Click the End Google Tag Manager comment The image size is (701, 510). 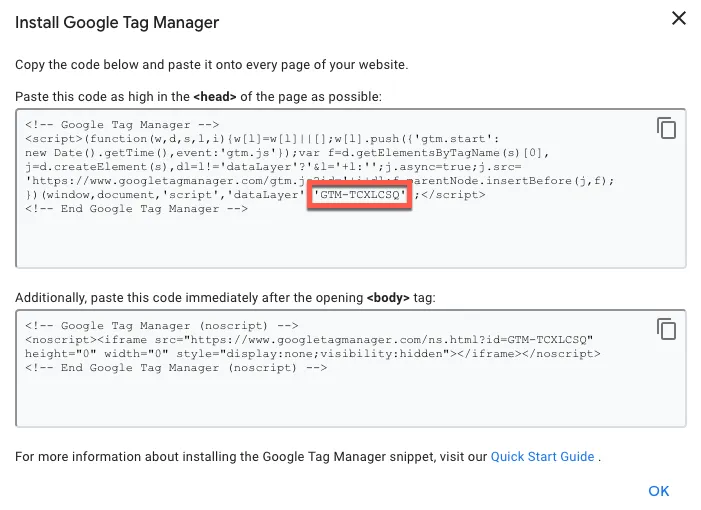(136, 209)
